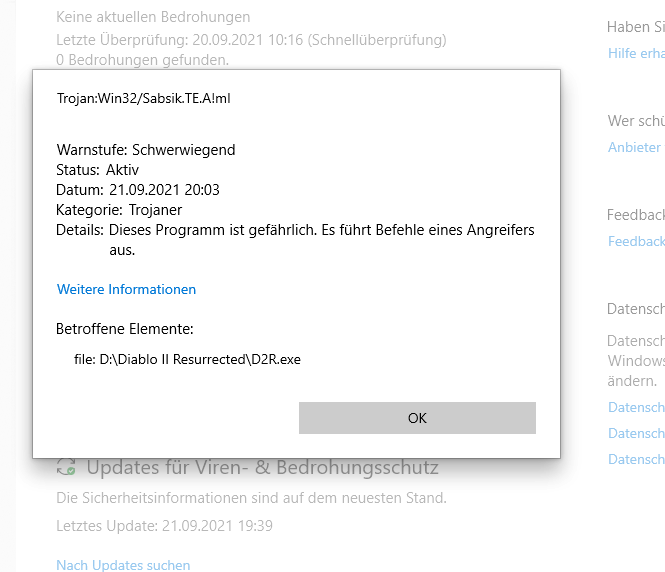
Task: Open the Weitere Informationen link
Action: tap(126, 290)
